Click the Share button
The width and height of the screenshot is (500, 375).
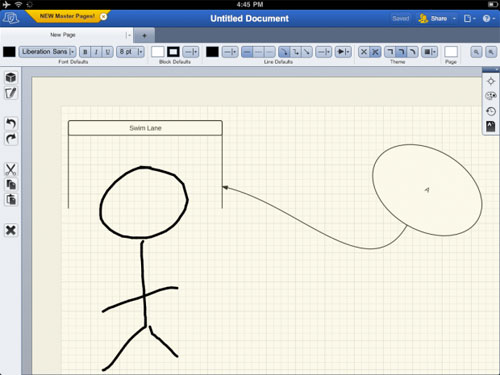[433, 19]
